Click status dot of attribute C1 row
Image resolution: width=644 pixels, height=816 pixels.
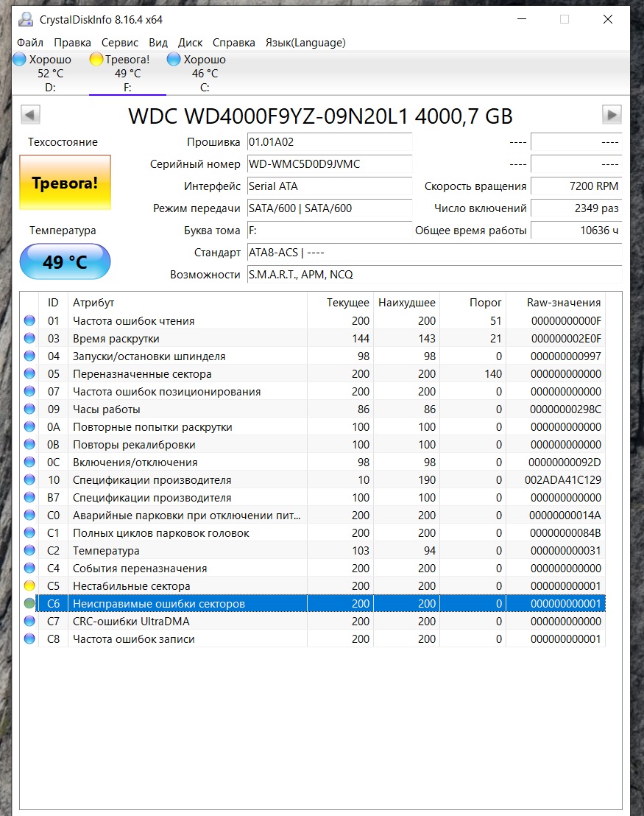pyautogui.click(x=29, y=533)
